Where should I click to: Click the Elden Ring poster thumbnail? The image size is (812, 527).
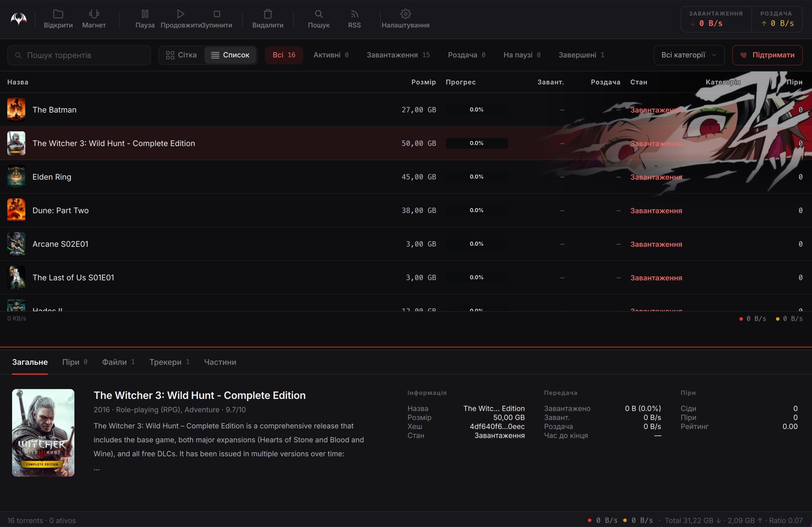point(16,177)
